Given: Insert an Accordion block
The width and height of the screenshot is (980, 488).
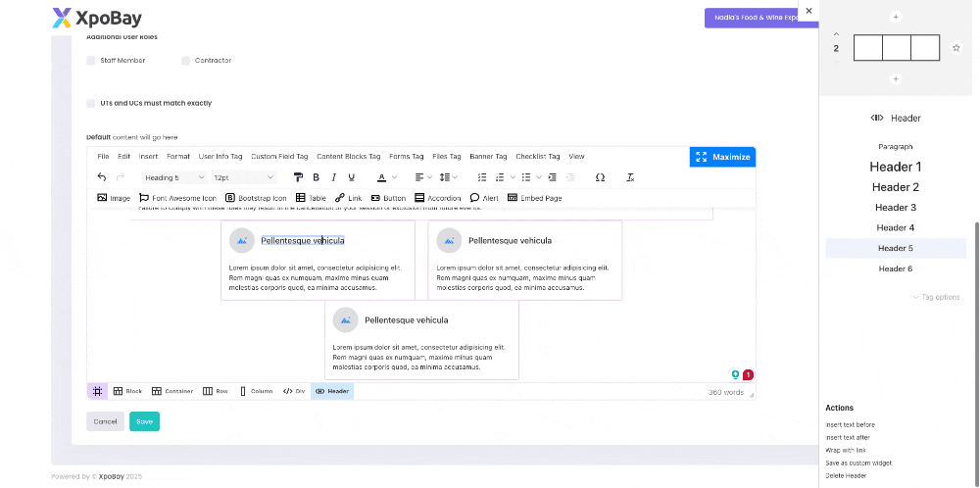Looking at the screenshot, I should tap(437, 198).
